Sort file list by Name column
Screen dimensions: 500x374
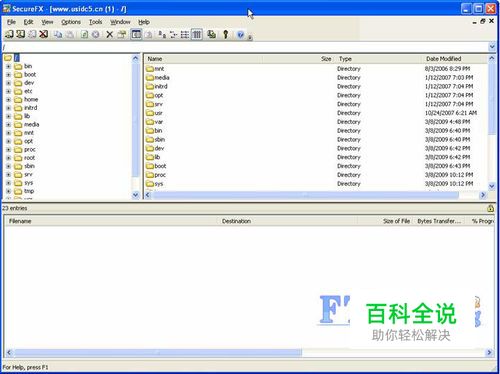pyautogui.click(x=203, y=59)
